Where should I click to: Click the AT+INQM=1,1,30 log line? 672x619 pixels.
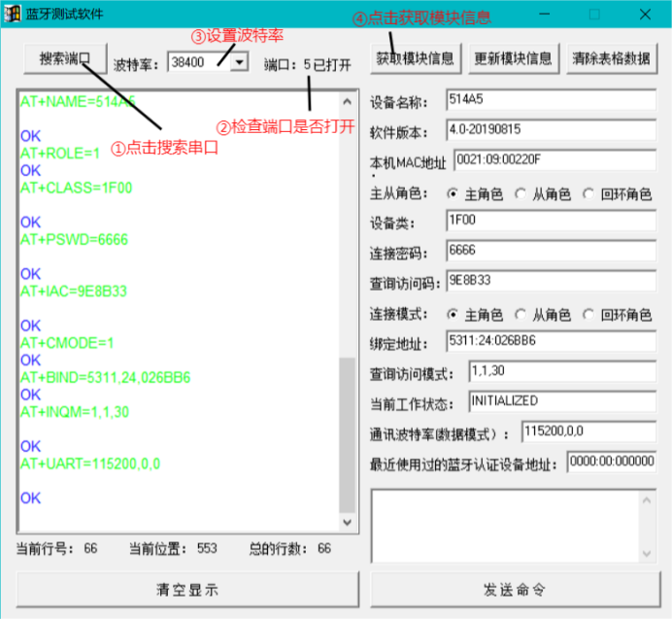click(x=75, y=412)
